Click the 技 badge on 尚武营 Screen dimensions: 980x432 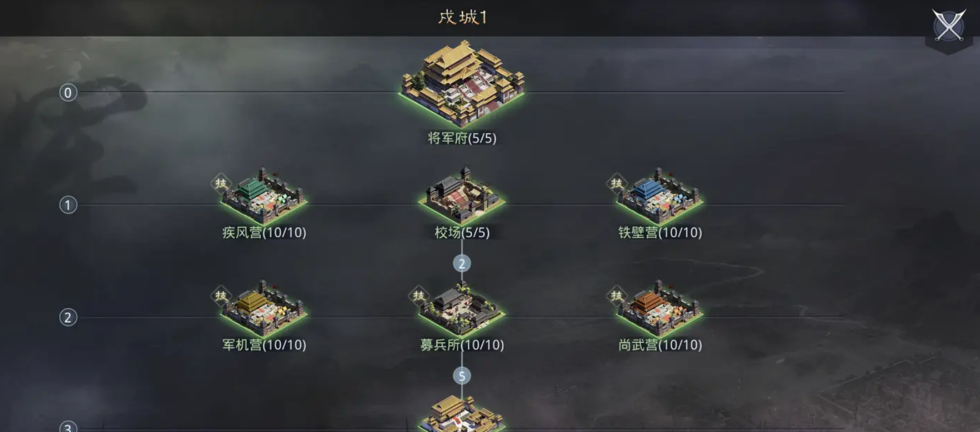coord(616,295)
